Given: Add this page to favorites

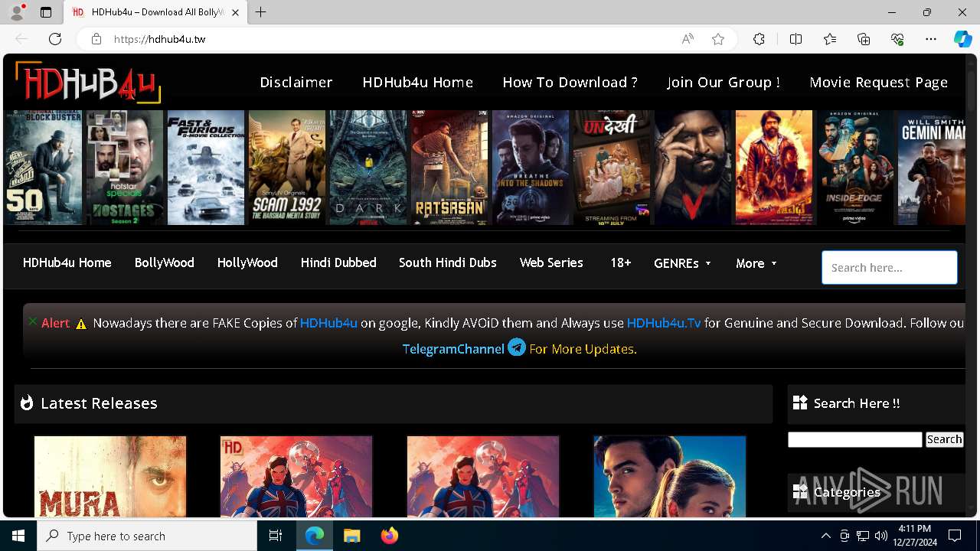Looking at the screenshot, I should 718,39.
